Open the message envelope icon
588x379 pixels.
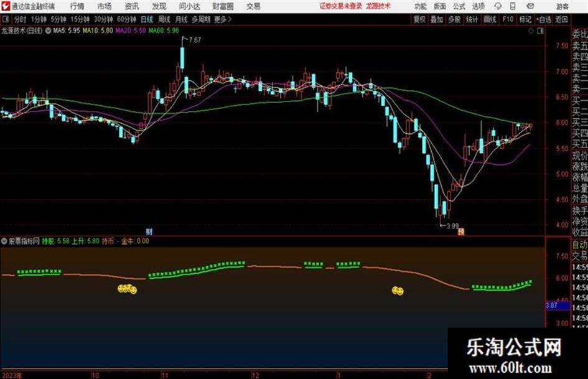click(x=530, y=6)
